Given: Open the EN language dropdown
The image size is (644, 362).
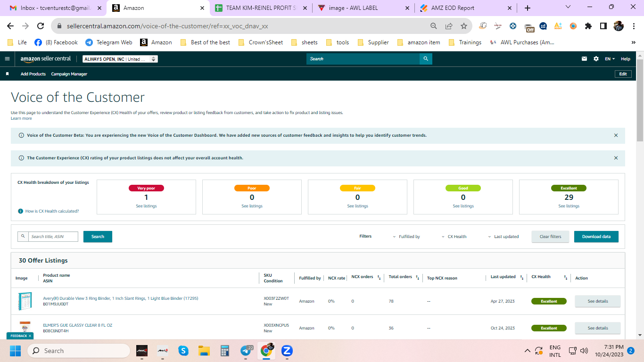Looking at the screenshot, I should (x=610, y=59).
